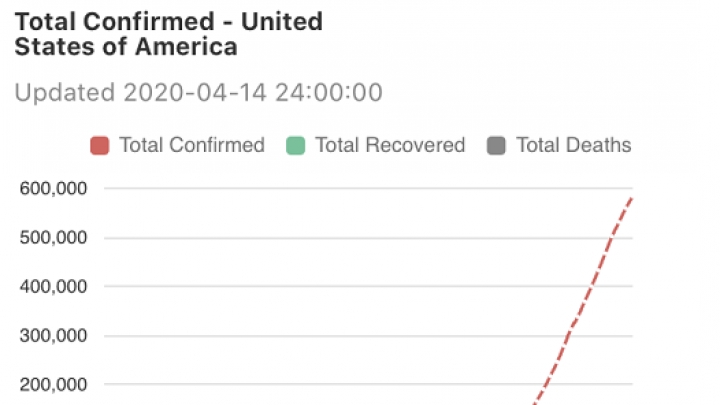Click the green Total Recovered legend swatch

tap(295, 145)
